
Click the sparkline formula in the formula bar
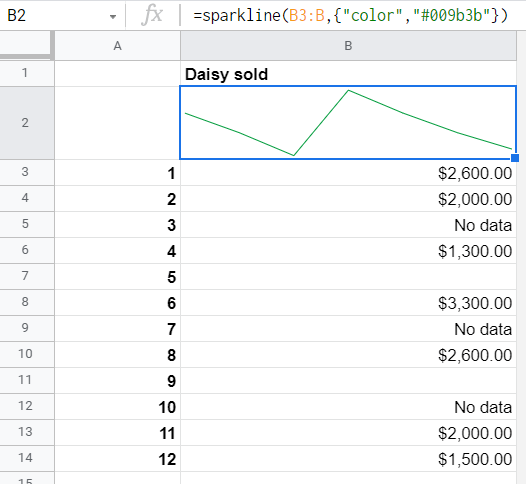pyautogui.click(x=351, y=15)
